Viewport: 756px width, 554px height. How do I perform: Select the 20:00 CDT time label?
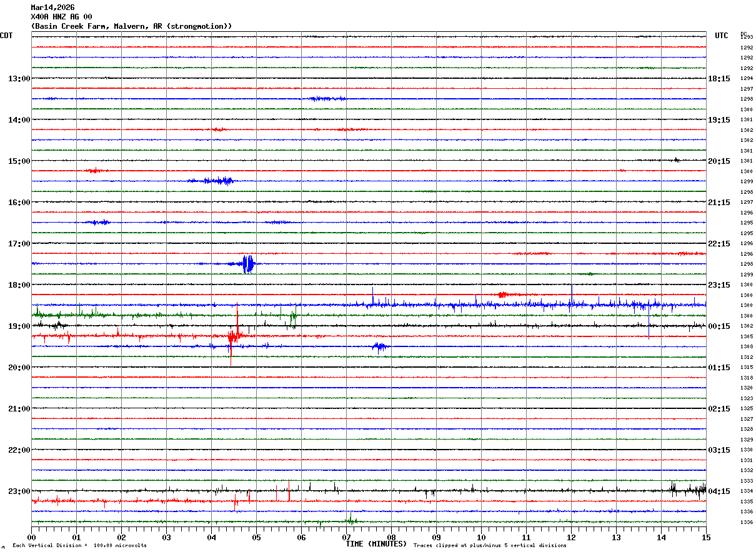pyautogui.click(x=19, y=368)
